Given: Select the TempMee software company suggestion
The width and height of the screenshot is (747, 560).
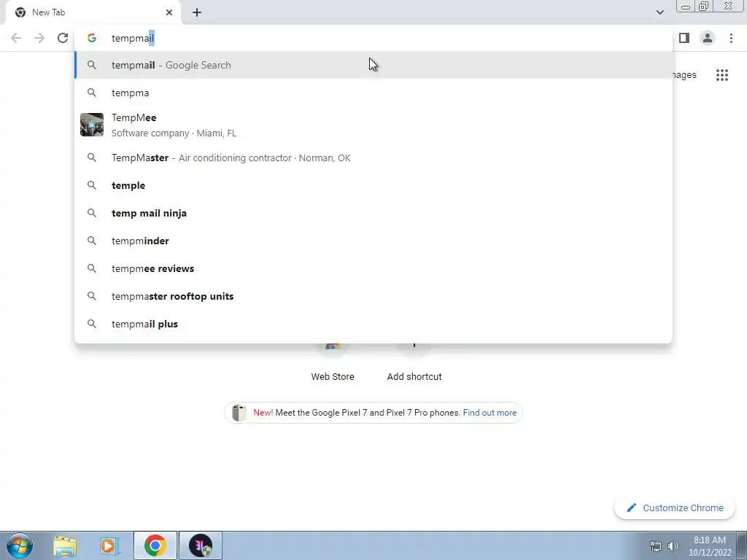Looking at the screenshot, I should pos(373,125).
